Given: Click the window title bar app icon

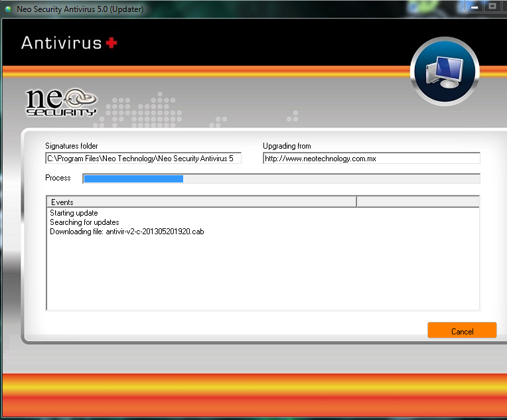Looking at the screenshot, I should pyautogui.click(x=8, y=9).
